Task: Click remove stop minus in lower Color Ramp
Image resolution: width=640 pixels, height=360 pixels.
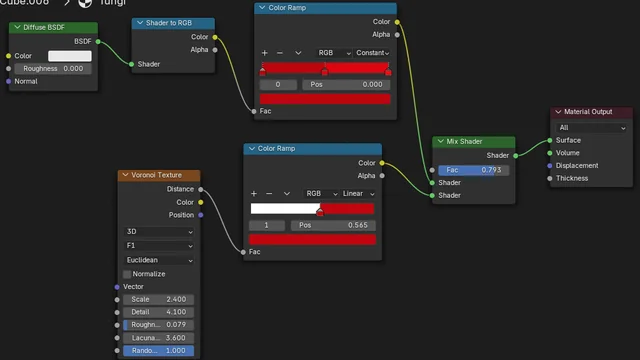Action: pyautogui.click(x=269, y=193)
